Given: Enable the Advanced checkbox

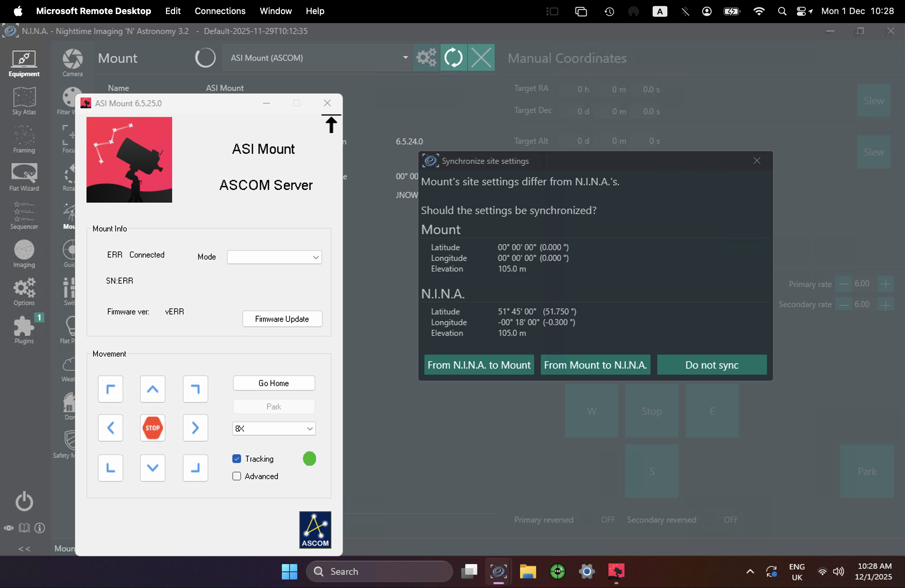Looking at the screenshot, I should coord(237,476).
